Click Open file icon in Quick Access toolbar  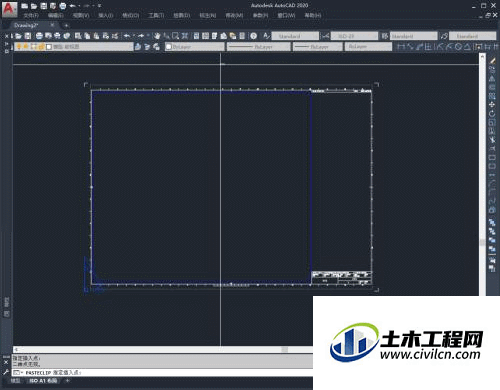click(34, 6)
